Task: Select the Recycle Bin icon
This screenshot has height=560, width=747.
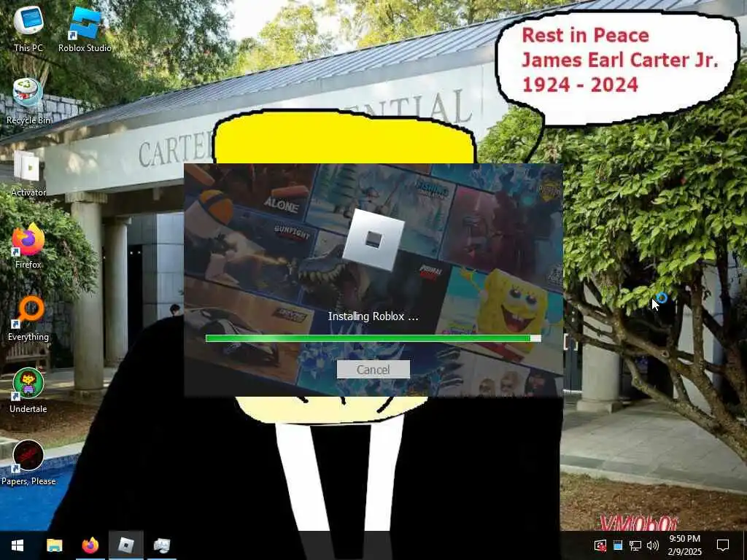Action: pyautogui.click(x=28, y=101)
